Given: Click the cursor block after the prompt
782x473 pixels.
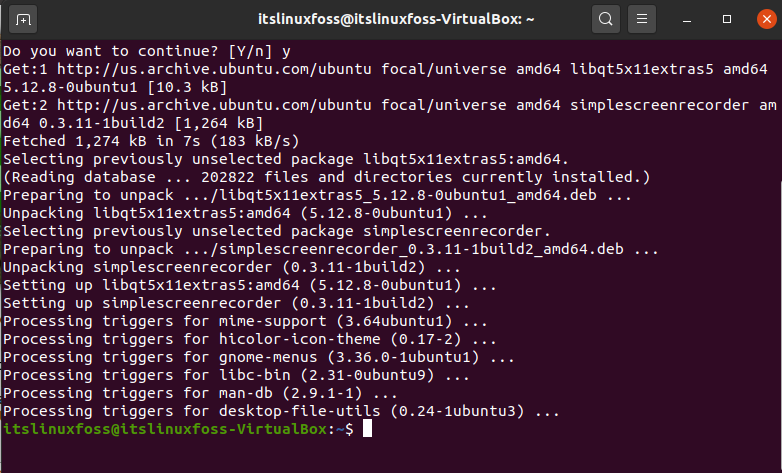Looking at the screenshot, I should [367, 429].
